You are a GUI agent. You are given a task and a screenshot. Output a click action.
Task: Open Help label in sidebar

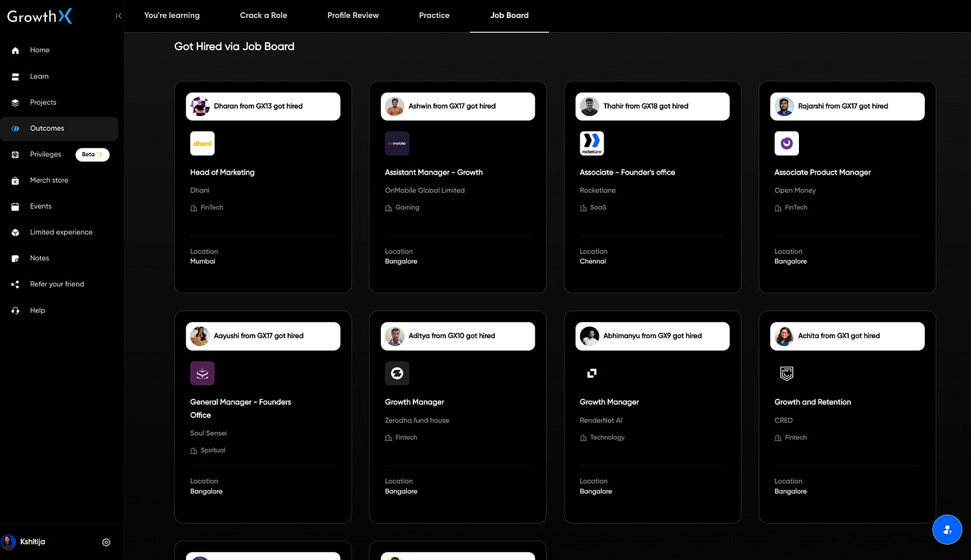(x=38, y=310)
